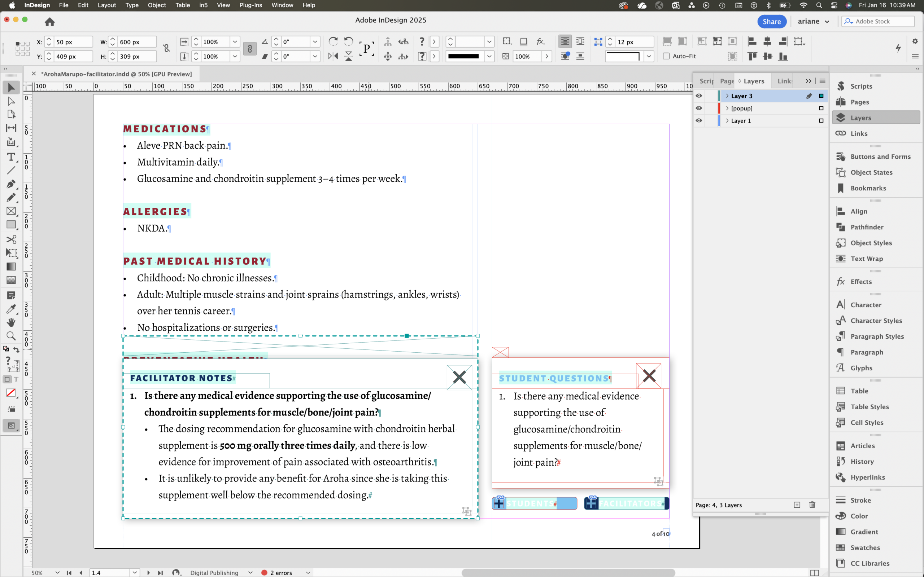The width and height of the screenshot is (924, 577).
Task: Activate the Zoom tool magnifier
Action: click(11, 336)
